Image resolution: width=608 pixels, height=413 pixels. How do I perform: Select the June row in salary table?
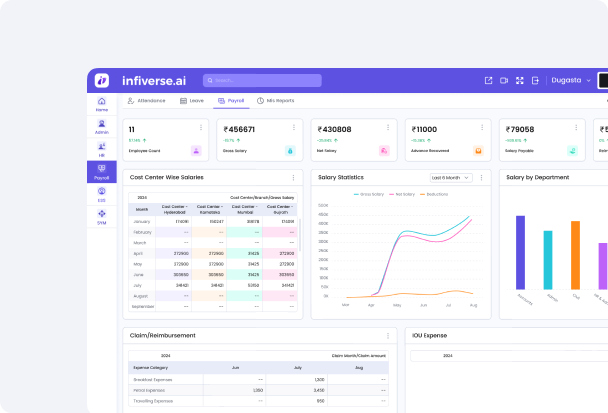coord(213,275)
